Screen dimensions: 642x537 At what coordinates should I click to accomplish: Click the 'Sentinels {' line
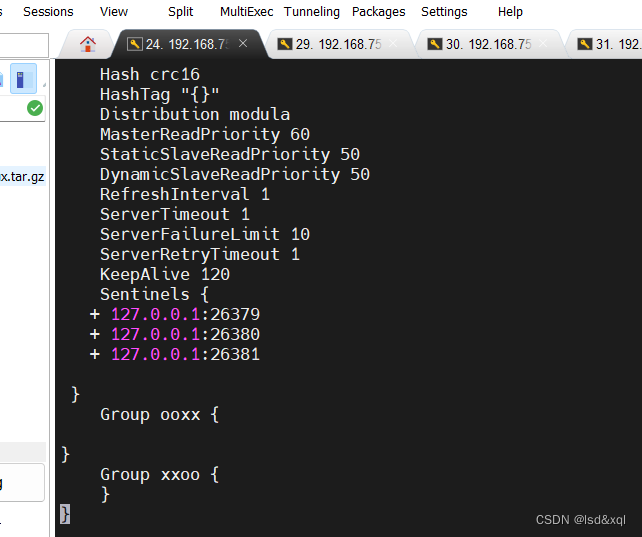point(155,295)
